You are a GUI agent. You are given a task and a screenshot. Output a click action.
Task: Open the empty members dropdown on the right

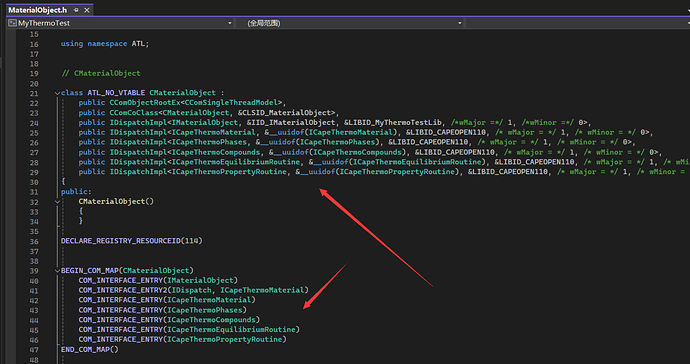[x=577, y=23]
